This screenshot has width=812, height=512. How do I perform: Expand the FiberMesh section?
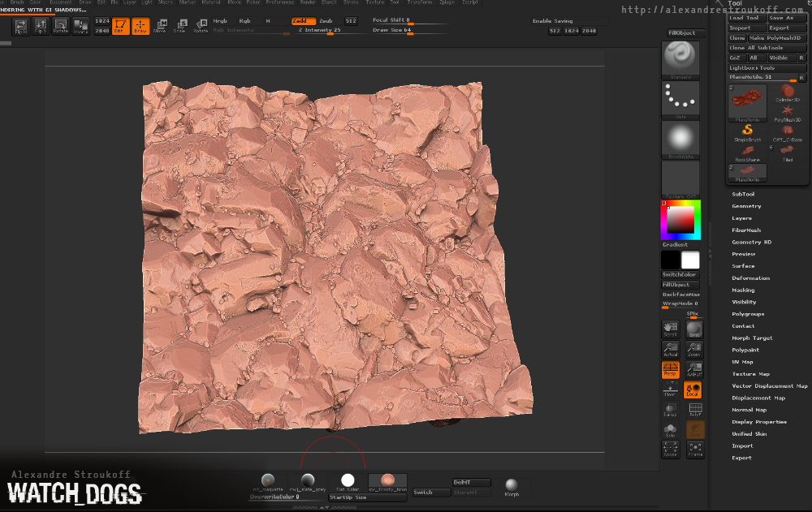[x=746, y=230]
